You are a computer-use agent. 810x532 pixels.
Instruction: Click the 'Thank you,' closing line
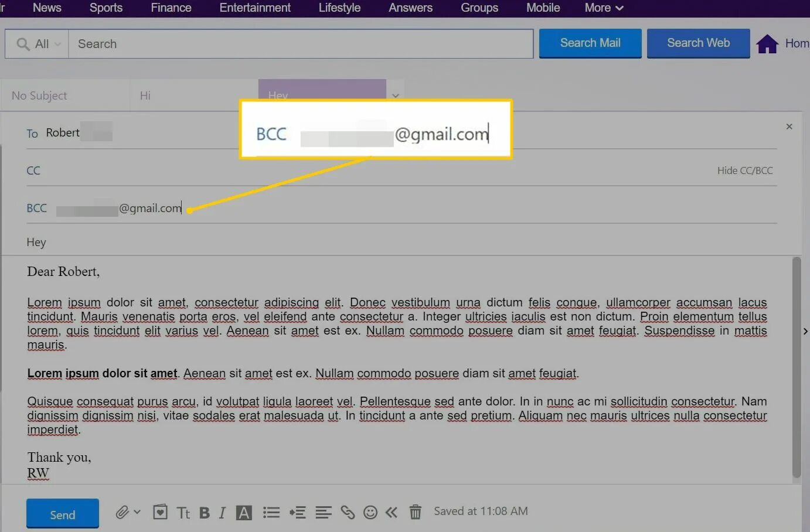point(59,457)
